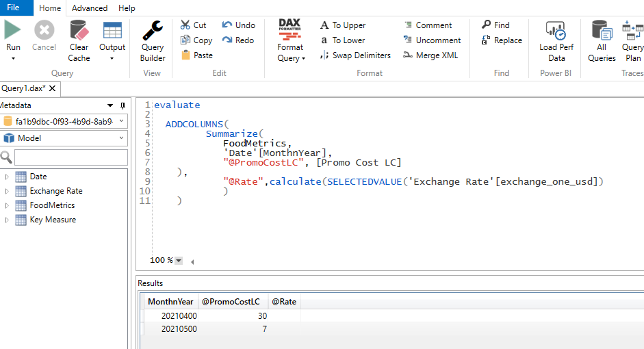Undo the last edit

[239, 25]
